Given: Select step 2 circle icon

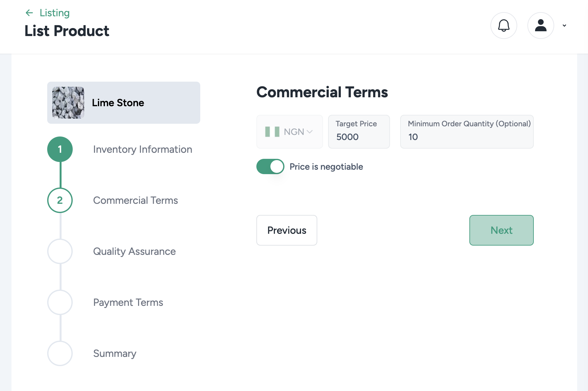Looking at the screenshot, I should pyautogui.click(x=60, y=200).
